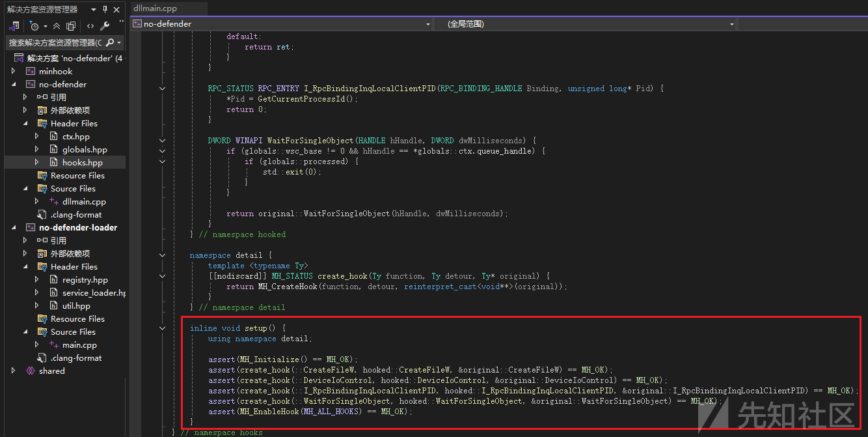
Task: Collapse the no-defender project node
Action: (14, 84)
